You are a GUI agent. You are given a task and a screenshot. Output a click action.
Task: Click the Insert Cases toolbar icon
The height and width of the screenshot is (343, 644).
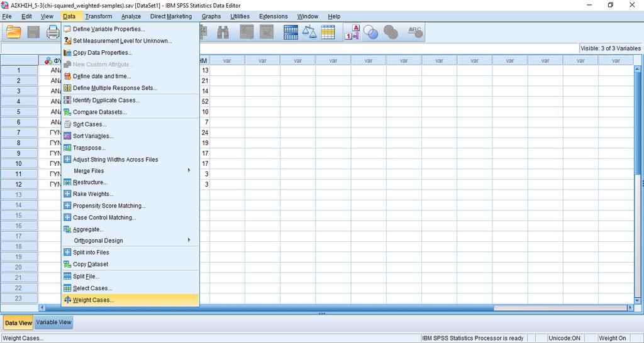[x=247, y=32]
